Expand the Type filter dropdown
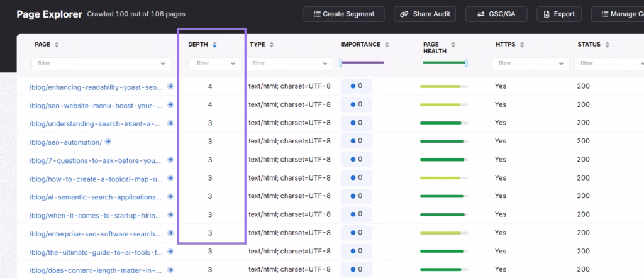Screen dimensions: 644x278 click(289, 64)
